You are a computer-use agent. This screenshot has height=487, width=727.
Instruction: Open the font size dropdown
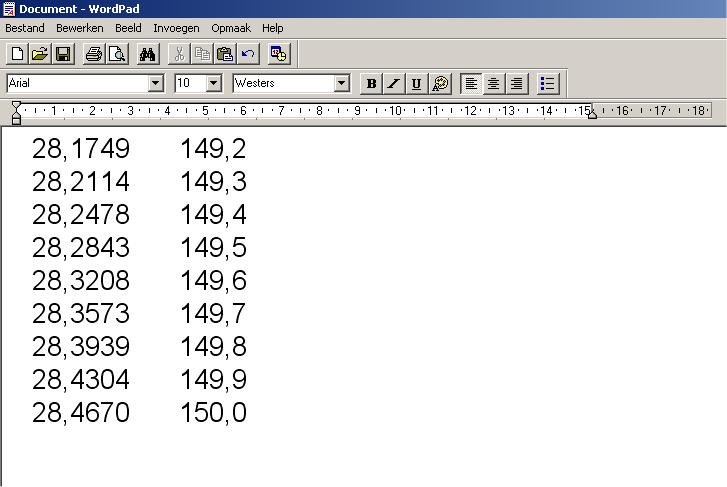[x=214, y=84]
